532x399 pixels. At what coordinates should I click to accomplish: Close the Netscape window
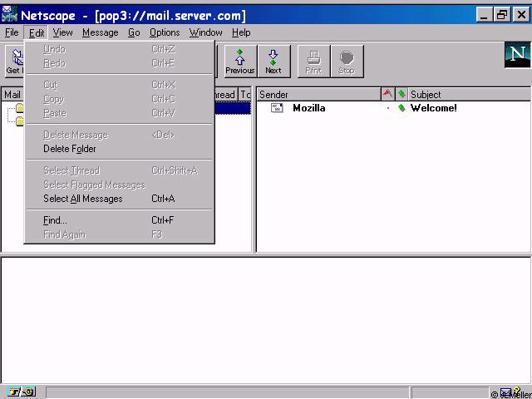tap(521, 15)
